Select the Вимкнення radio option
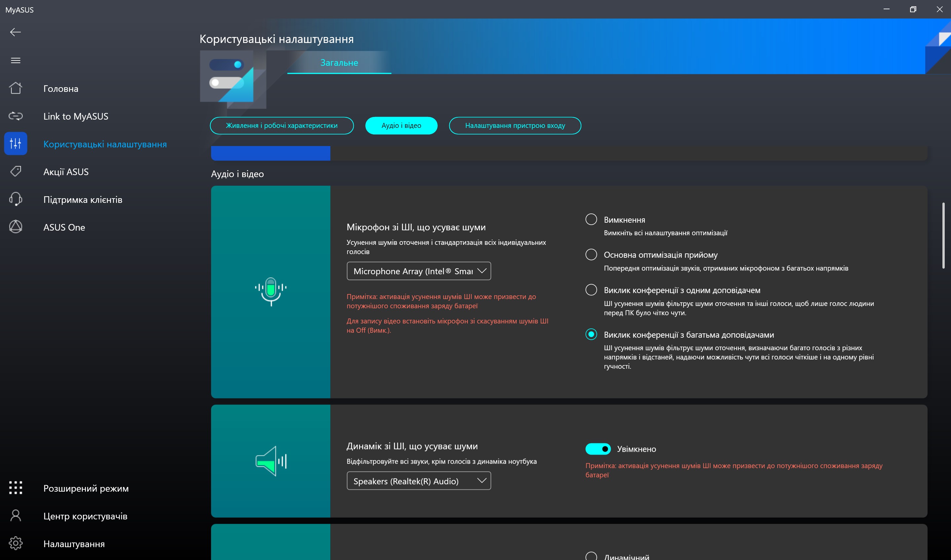The image size is (951, 560). (x=591, y=219)
